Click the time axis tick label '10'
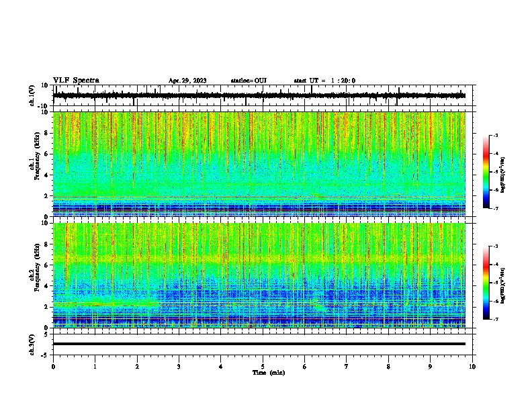This screenshot has width=532, height=411. tap(472, 367)
